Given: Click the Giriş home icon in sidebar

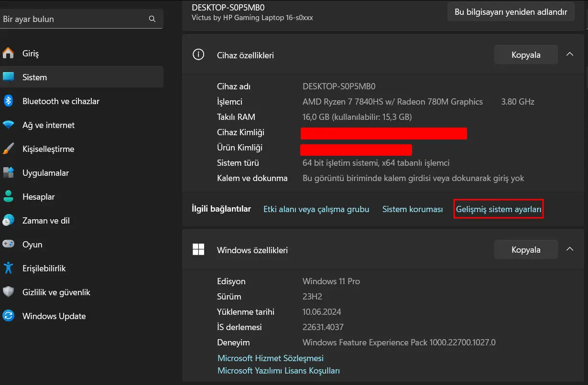Looking at the screenshot, I should pos(8,53).
